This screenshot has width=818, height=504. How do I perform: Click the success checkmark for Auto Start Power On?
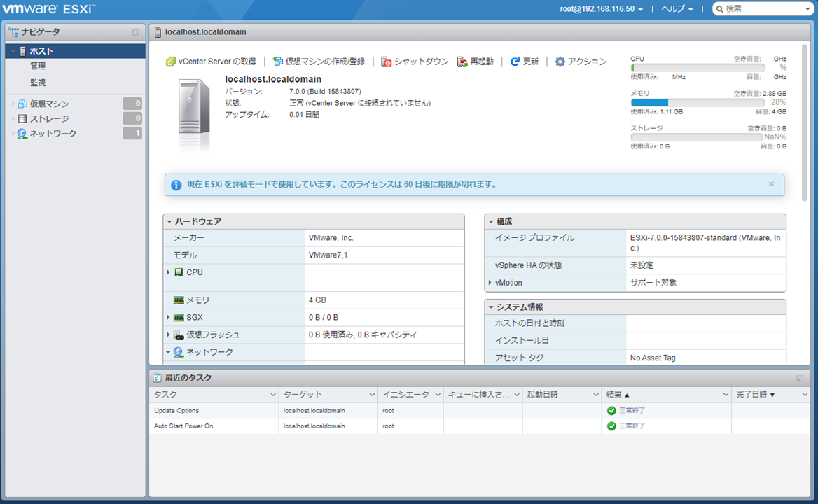pos(611,426)
